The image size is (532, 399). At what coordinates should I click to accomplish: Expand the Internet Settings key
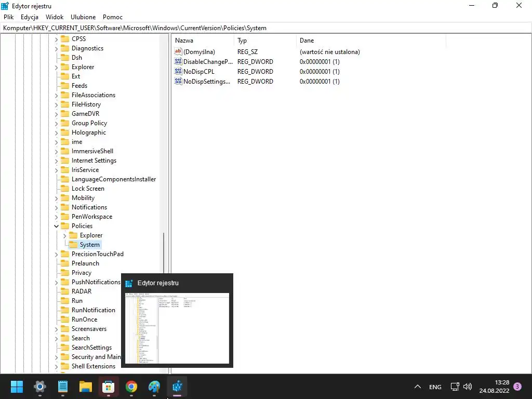56,161
